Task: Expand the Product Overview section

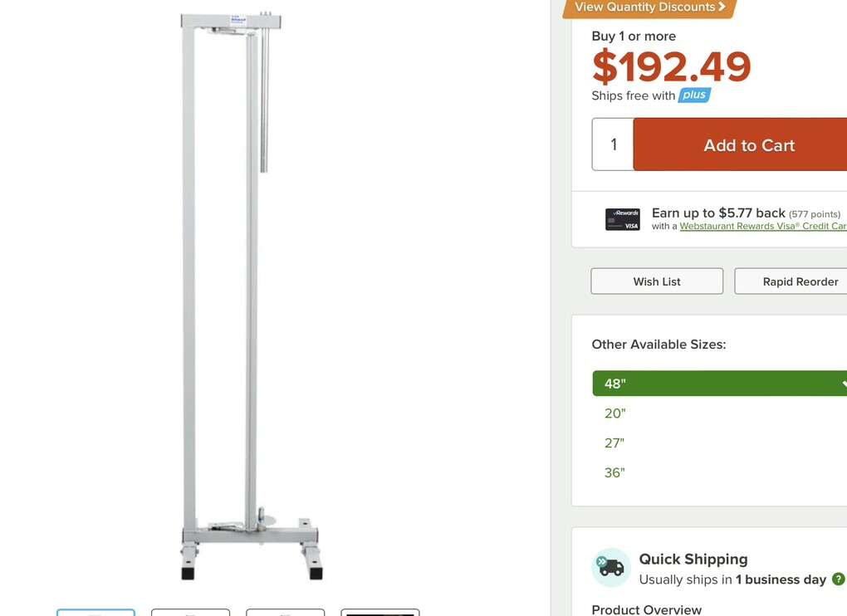Action: point(647,609)
